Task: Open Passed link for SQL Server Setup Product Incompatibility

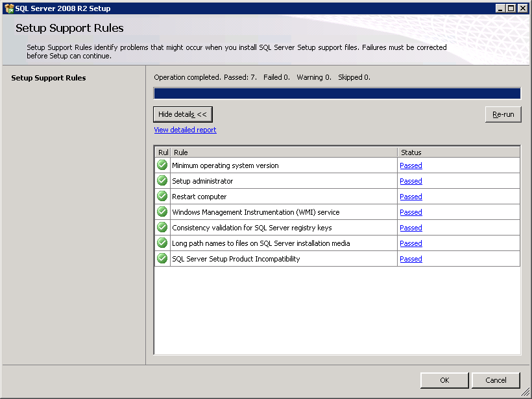Action: [411, 259]
